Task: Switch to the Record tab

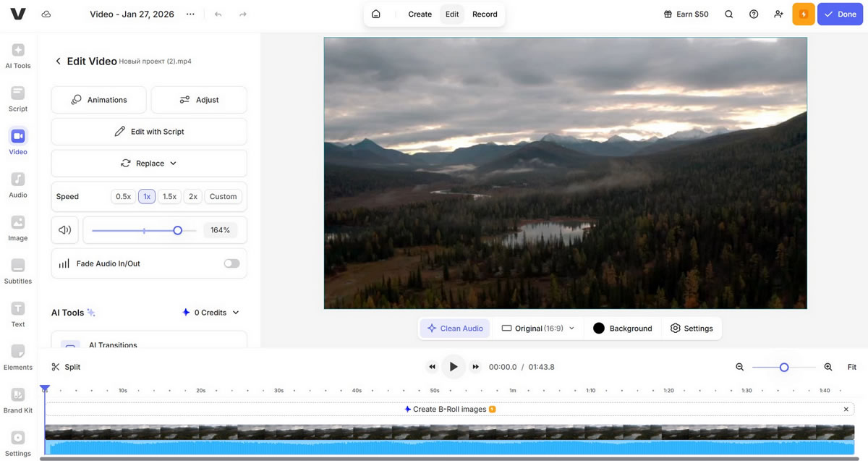Action: [485, 14]
